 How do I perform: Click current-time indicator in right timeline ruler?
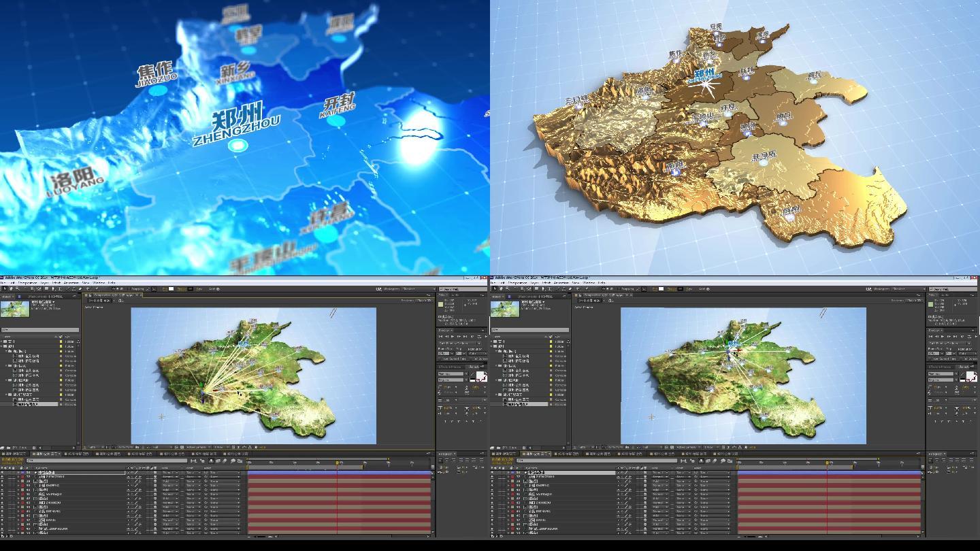[827, 463]
